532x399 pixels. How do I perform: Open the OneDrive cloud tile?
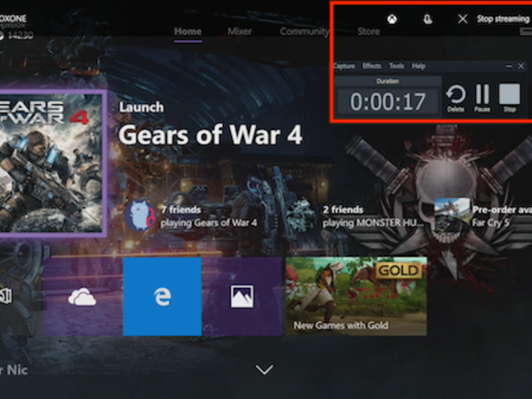pos(82,297)
